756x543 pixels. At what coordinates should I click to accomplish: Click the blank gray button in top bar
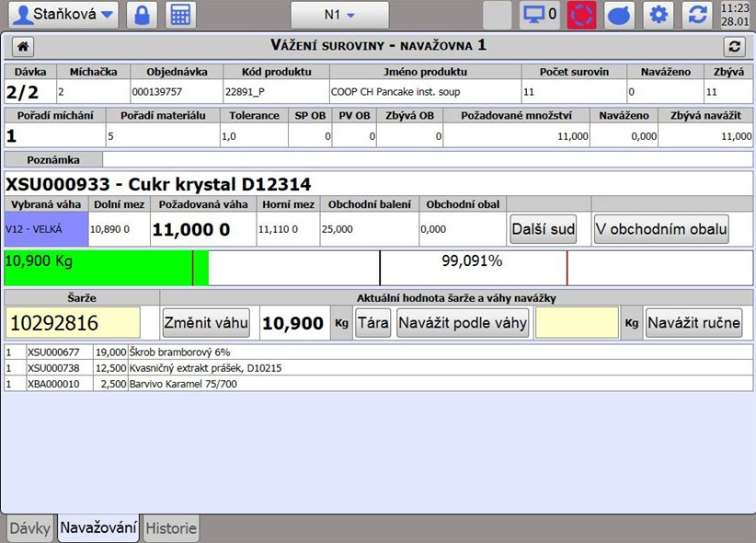[497, 15]
